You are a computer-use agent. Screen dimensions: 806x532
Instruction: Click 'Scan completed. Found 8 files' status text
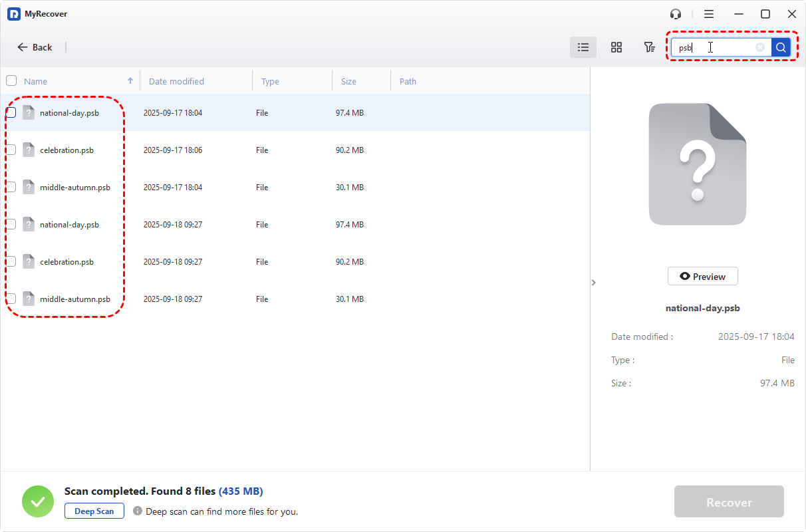[x=140, y=491]
